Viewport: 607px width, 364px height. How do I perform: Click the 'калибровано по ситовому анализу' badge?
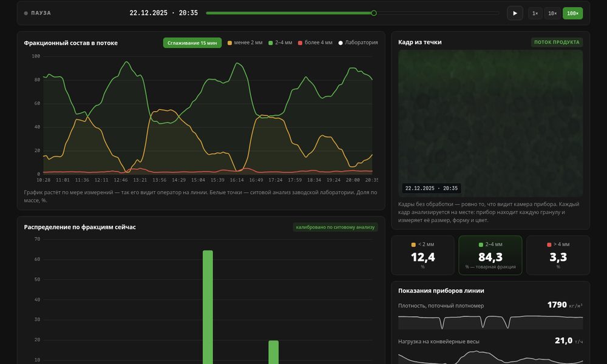coord(335,227)
